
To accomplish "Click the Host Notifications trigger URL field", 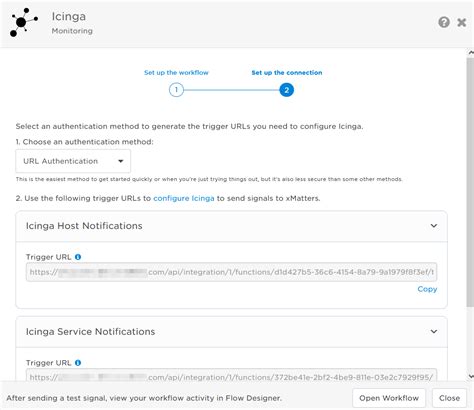I will pos(231,272).
